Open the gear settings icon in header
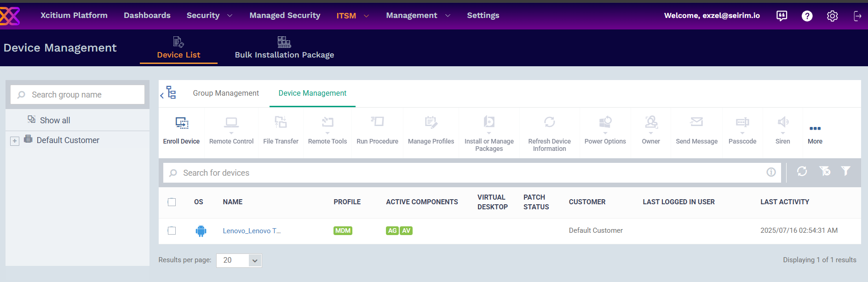Screen dimensions: 868x282 click(832, 16)
